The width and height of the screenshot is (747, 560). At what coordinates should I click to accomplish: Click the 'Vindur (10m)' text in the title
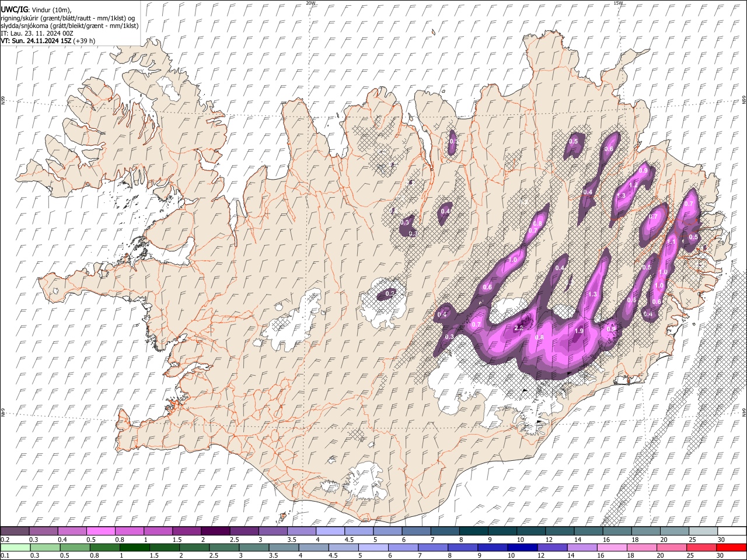coord(50,9)
